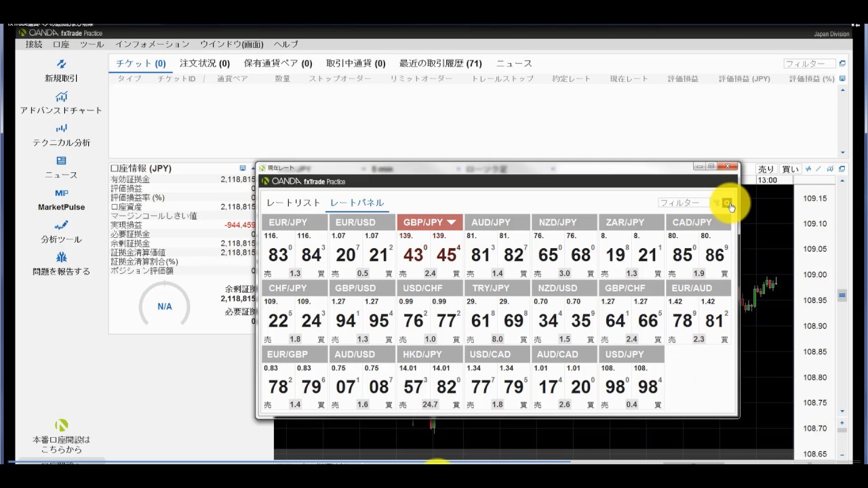868x488 pixels.
Task: Click the フィルター field in the top panel
Action: (810, 64)
